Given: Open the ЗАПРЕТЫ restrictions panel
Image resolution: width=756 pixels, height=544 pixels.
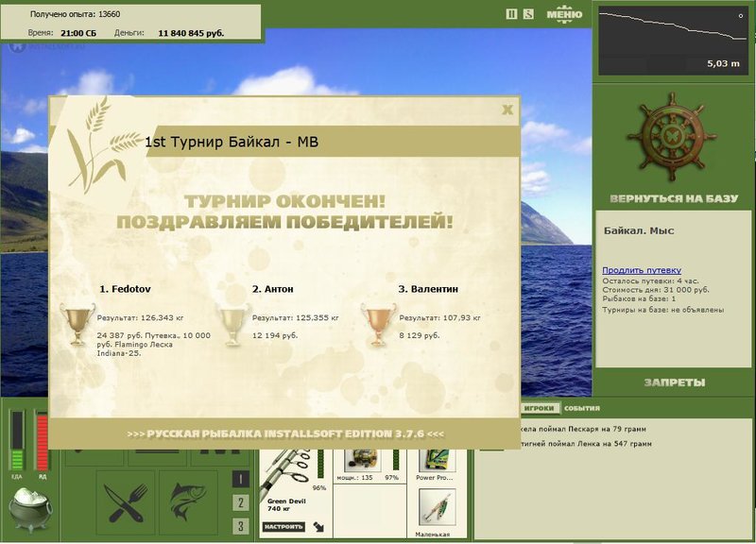Looking at the screenshot, I should coord(674,382).
